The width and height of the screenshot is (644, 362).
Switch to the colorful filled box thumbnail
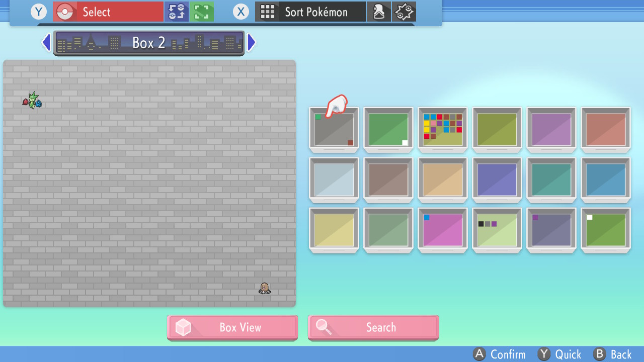tap(442, 129)
